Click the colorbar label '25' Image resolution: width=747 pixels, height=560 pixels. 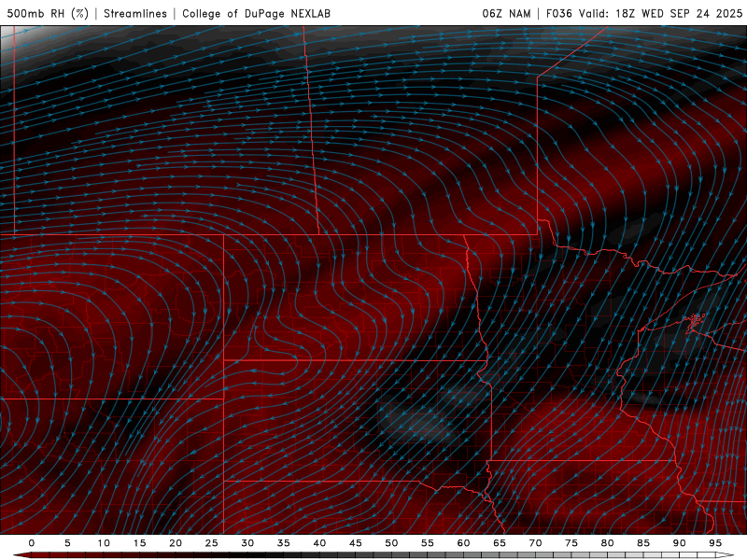[212, 543]
